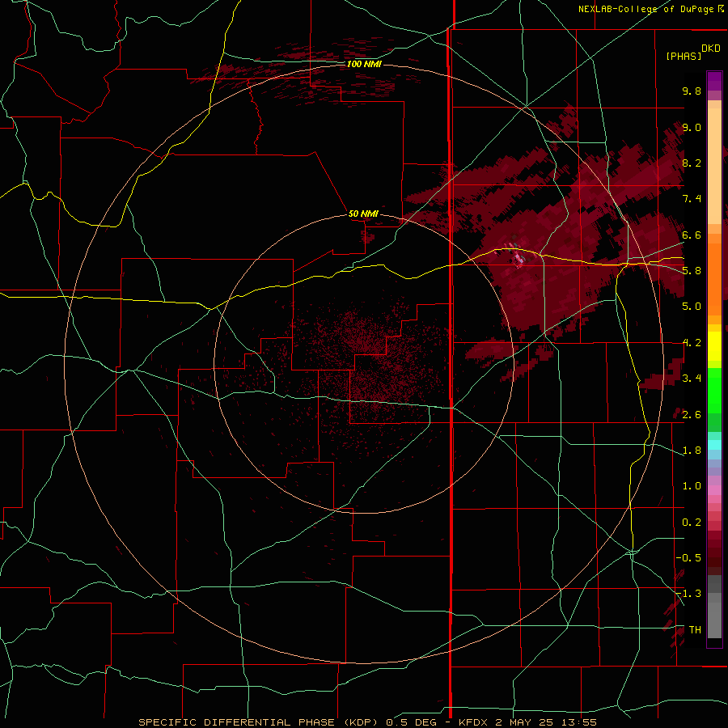The image size is (728, 728).
Task: Click the 9.0 value on the color scale
Action: click(692, 127)
